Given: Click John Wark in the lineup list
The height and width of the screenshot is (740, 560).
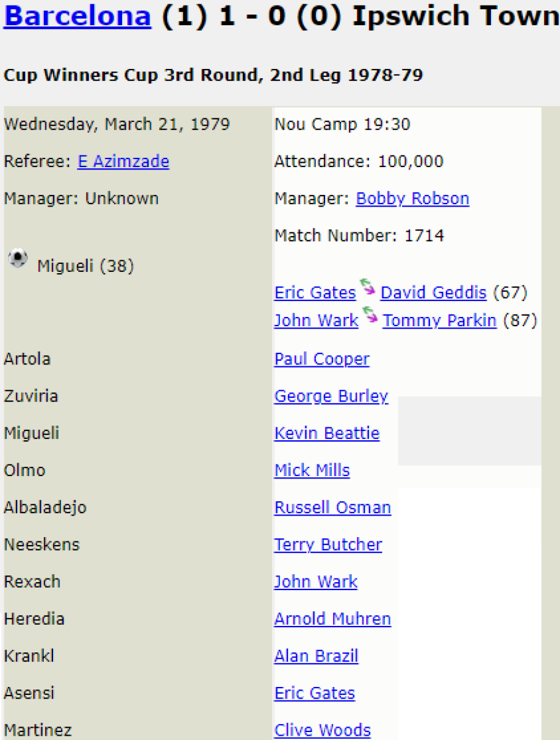Looking at the screenshot, I should (316, 582).
